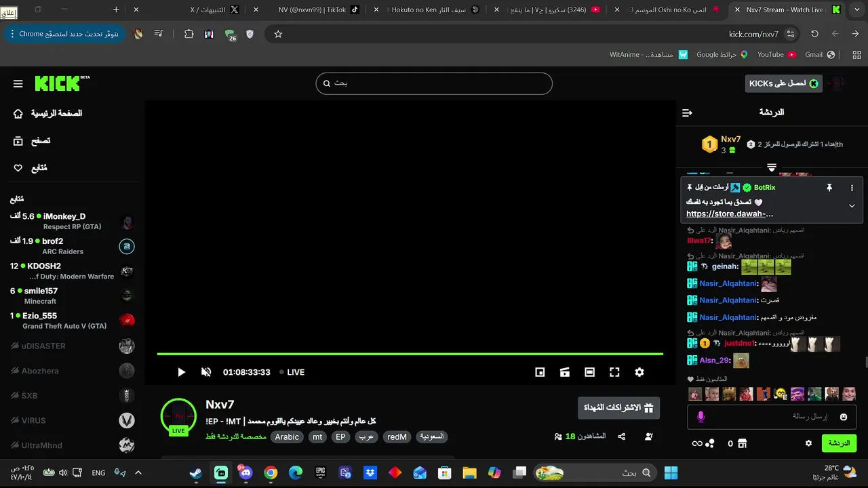Click the username Alsn_29 in chat
868x488 pixels.
(x=715, y=361)
